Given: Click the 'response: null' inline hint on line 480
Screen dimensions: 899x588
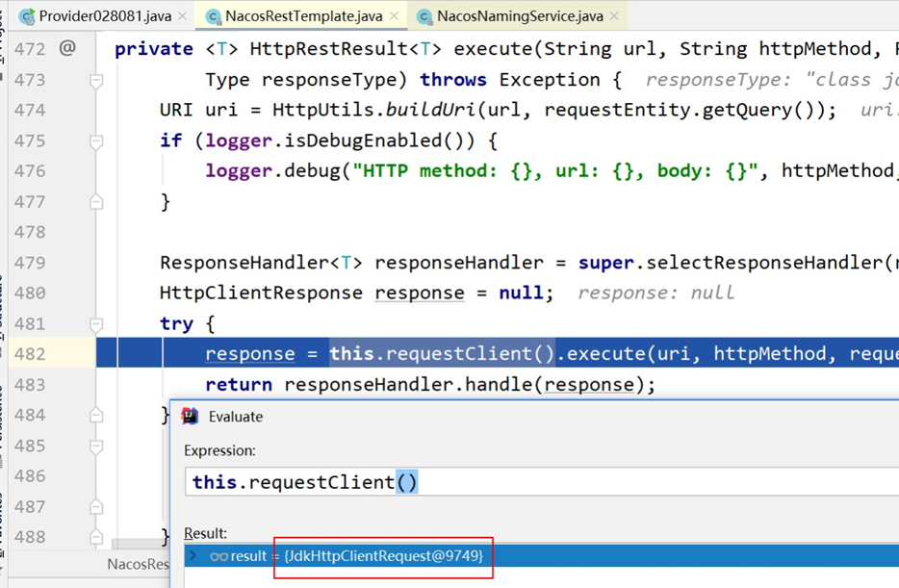Looking at the screenshot, I should [655, 293].
